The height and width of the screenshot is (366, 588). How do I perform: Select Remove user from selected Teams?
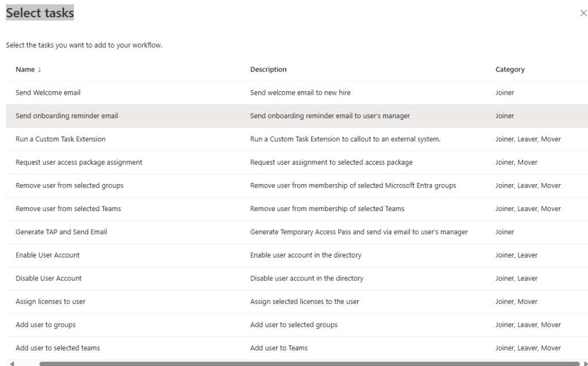pyautogui.click(x=68, y=209)
